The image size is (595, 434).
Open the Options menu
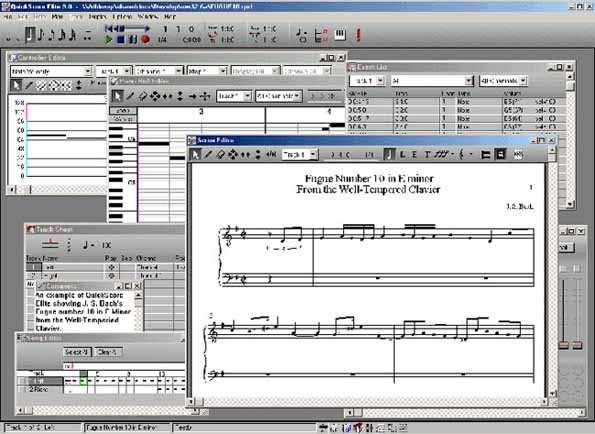122,17
